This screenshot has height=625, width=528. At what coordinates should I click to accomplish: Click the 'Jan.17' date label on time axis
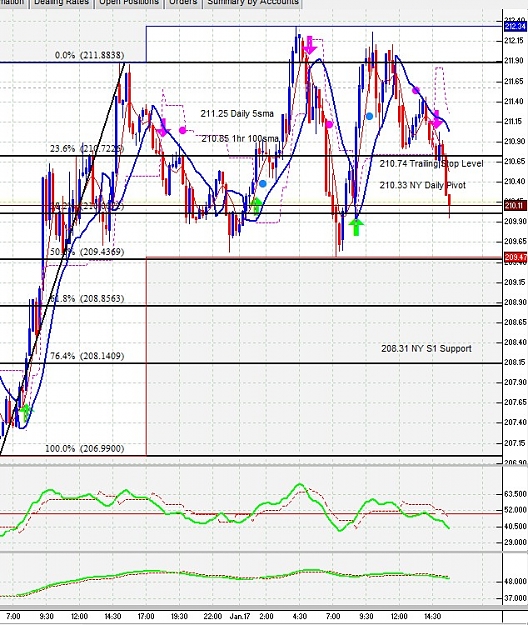[240, 616]
